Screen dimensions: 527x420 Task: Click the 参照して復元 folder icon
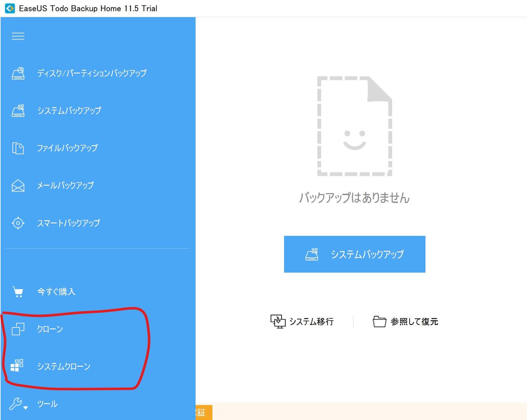(380, 322)
